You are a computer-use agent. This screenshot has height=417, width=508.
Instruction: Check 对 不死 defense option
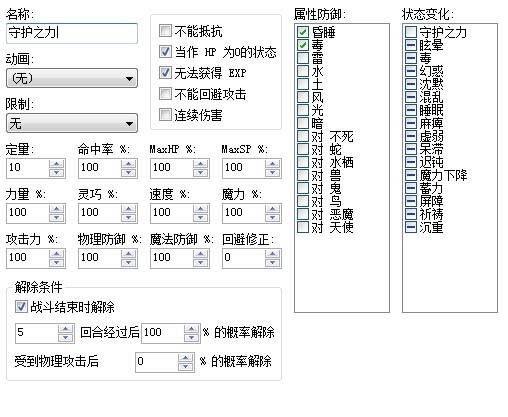[x=303, y=136]
